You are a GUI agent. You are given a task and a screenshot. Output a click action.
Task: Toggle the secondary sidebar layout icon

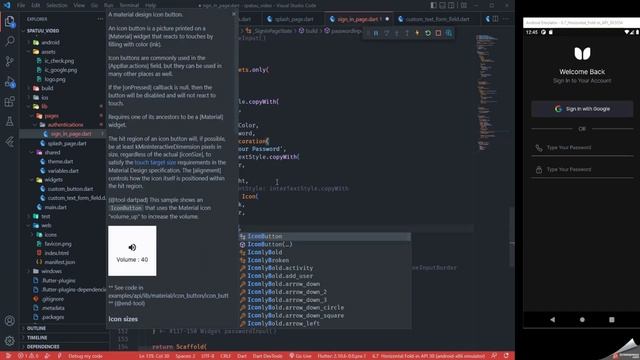(451, 5)
